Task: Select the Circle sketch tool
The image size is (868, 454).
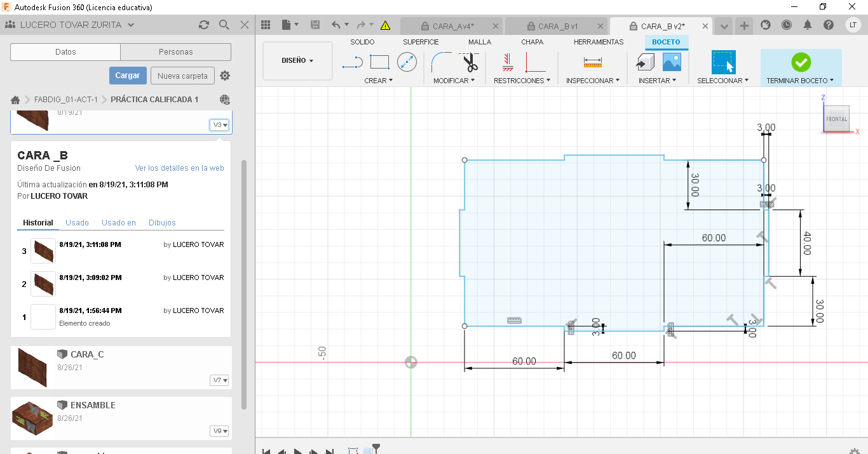Action: coord(407,62)
